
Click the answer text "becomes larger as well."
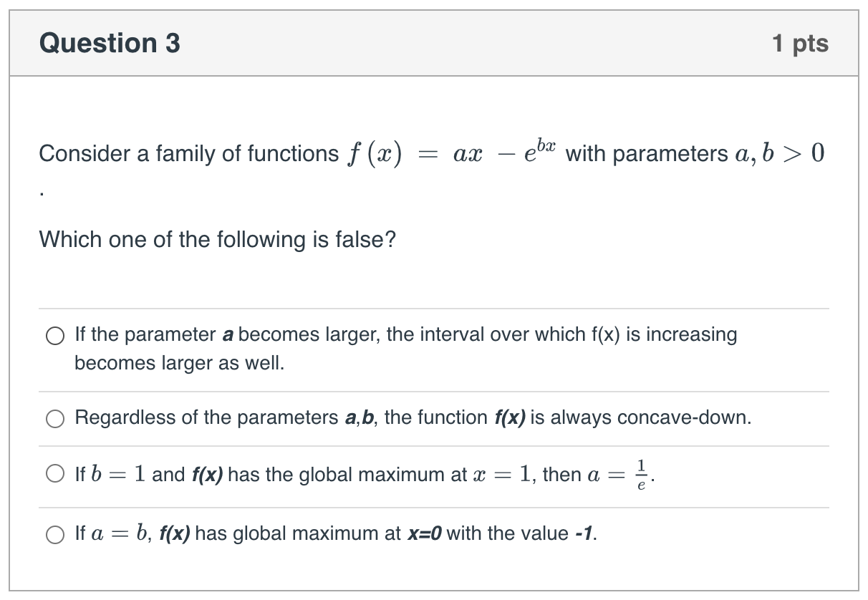click(x=179, y=363)
